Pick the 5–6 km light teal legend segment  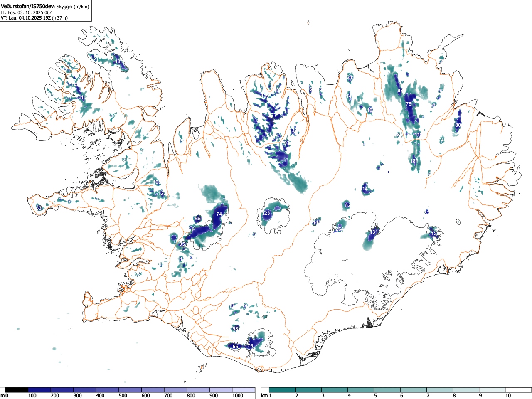tap(387, 390)
